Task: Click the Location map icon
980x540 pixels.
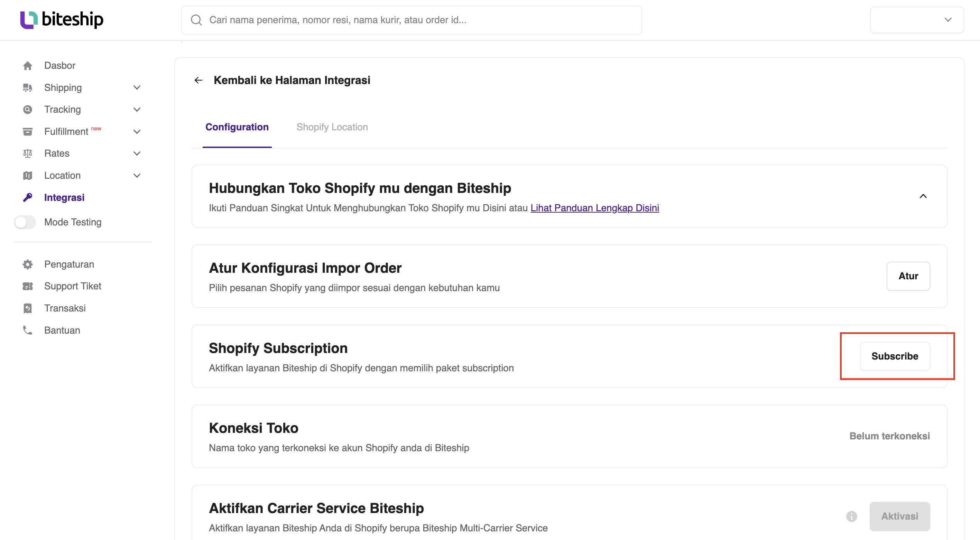Action: tap(27, 175)
